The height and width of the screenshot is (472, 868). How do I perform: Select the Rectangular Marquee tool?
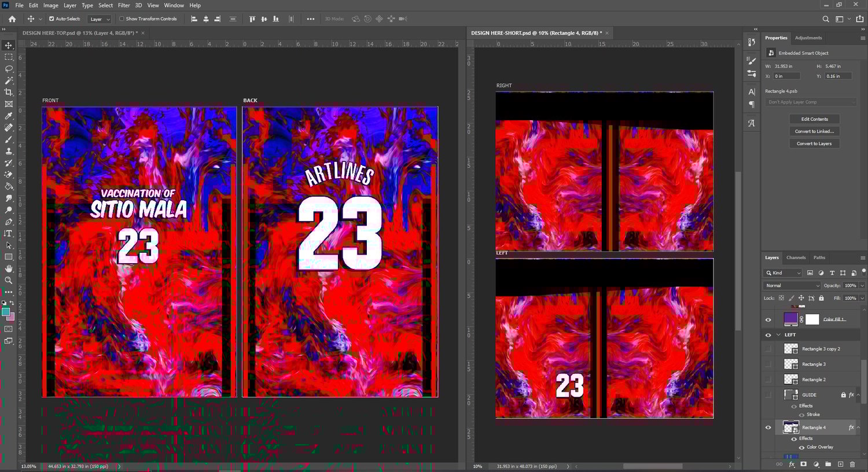(9, 57)
